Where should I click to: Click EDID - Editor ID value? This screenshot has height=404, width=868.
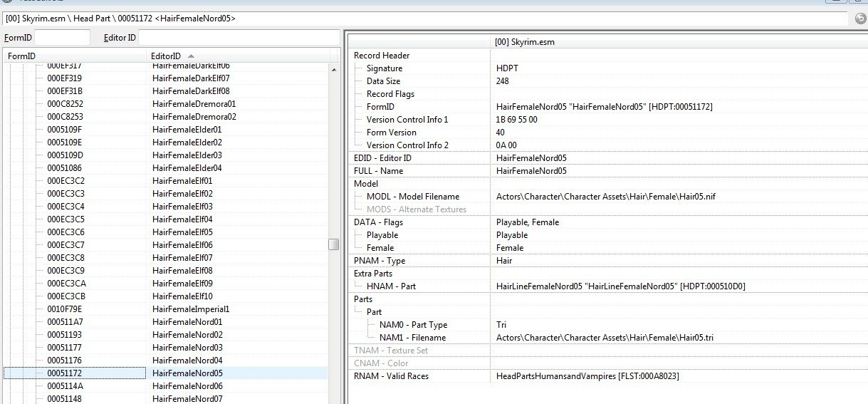tap(532, 158)
